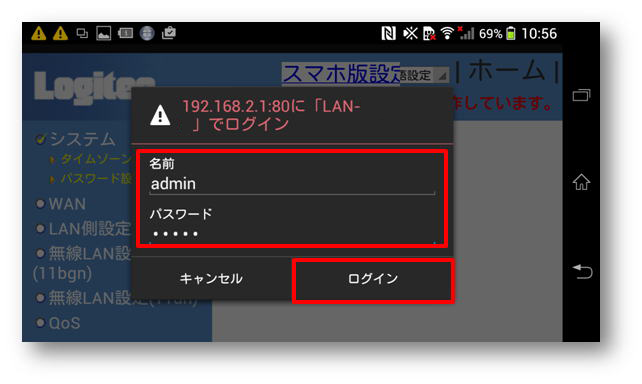Tap the briefcase checkmark notification icon
642x384 pixels.
tap(169, 33)
